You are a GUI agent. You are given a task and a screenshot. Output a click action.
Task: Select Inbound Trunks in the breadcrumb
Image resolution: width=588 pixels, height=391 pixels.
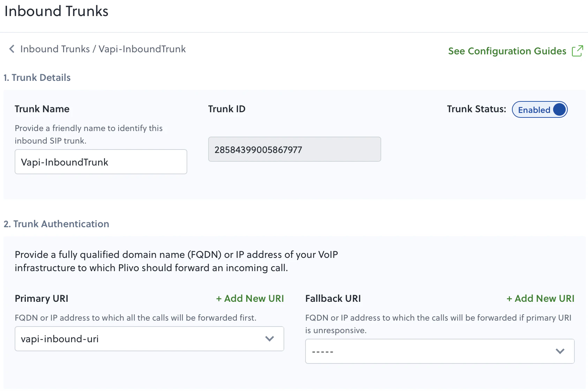(56, 49)
